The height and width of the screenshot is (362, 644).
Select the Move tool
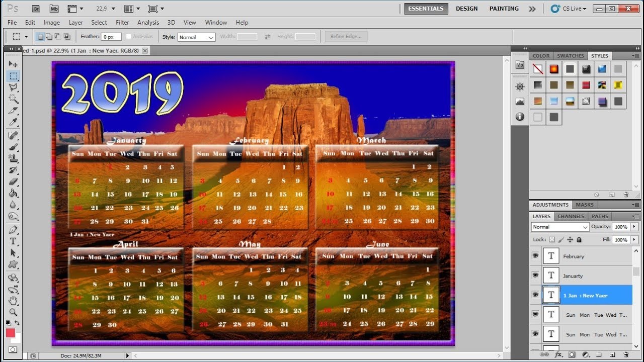13,64
